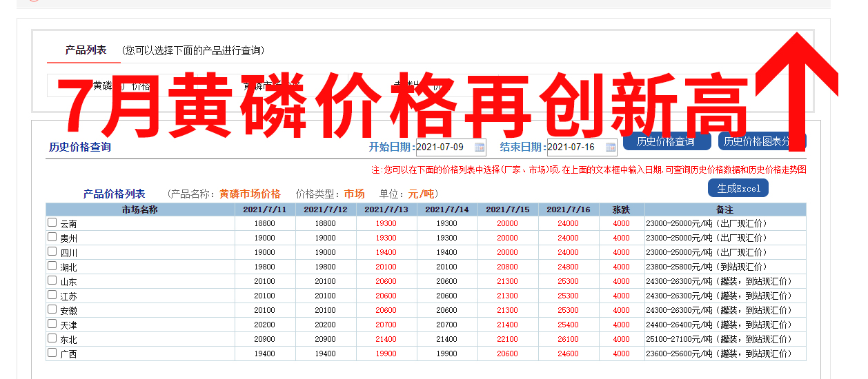Click 广西 price 19400 for 2021/7/12
Viewport: 868px width, 379px height.
point(326,354)
